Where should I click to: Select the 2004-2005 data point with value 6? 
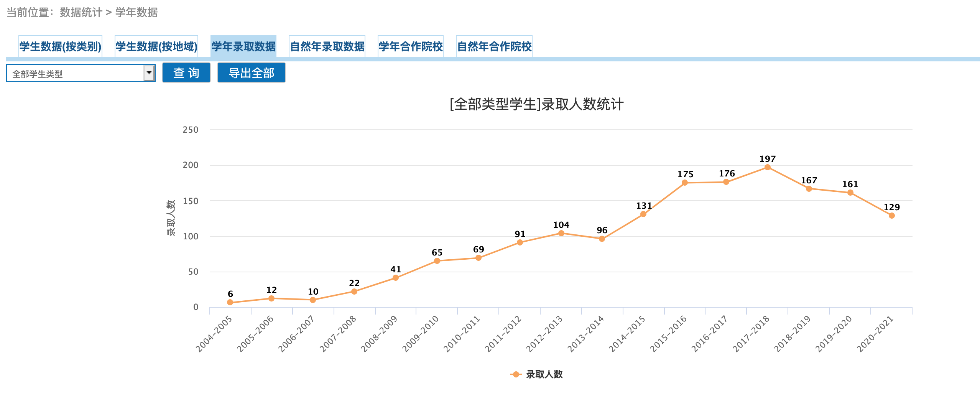[x=230, y=302]
